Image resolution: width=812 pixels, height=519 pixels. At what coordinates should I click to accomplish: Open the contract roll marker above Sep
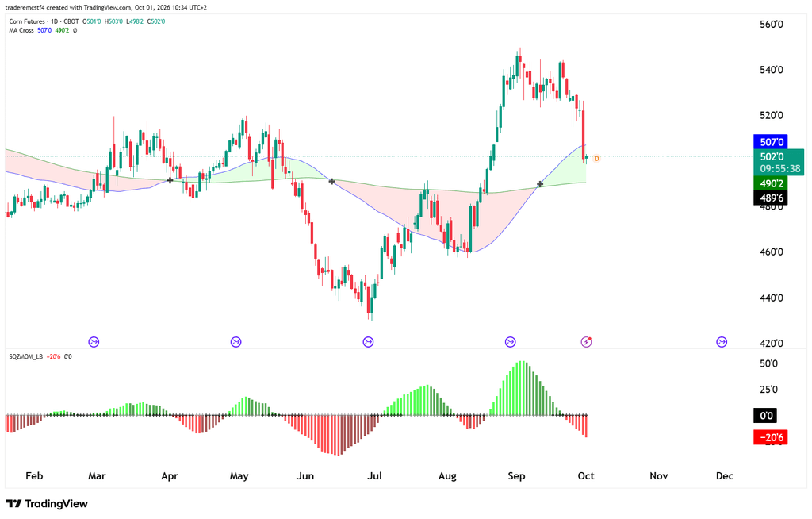coord(510,342)
